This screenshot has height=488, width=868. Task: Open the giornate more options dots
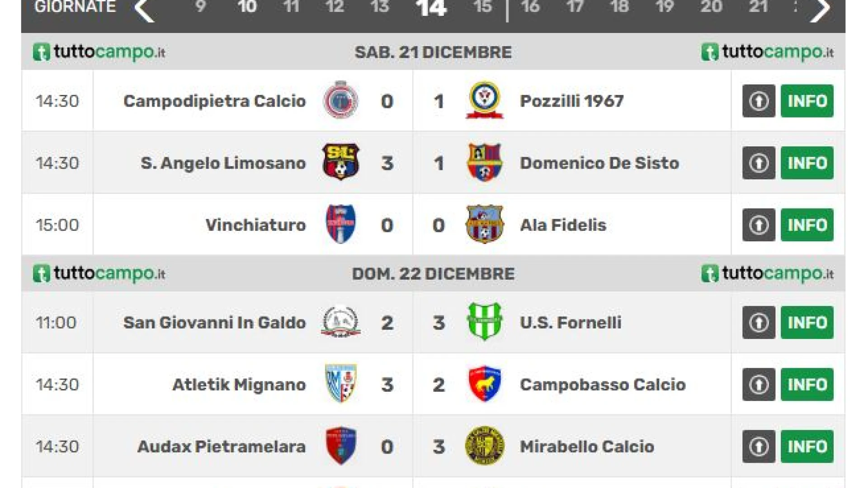click(x=795, y=6)
